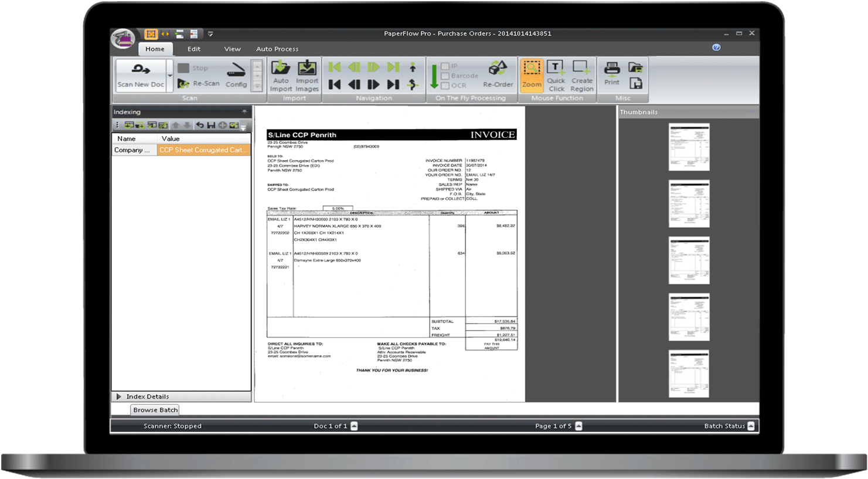868x479 pixels.
Task: Click the green last-item navigation arrow
Action: 393,67
